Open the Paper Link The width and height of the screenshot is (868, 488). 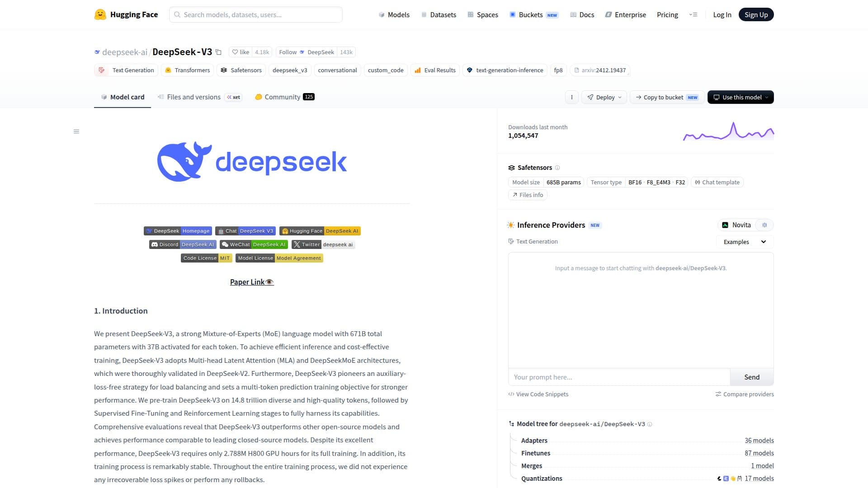(252, 282)
